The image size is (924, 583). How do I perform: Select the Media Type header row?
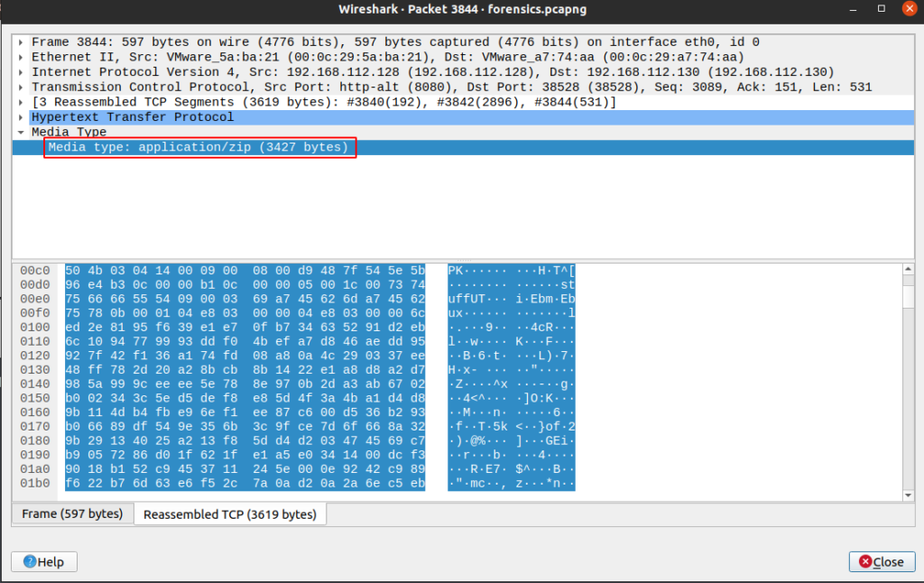463,132
